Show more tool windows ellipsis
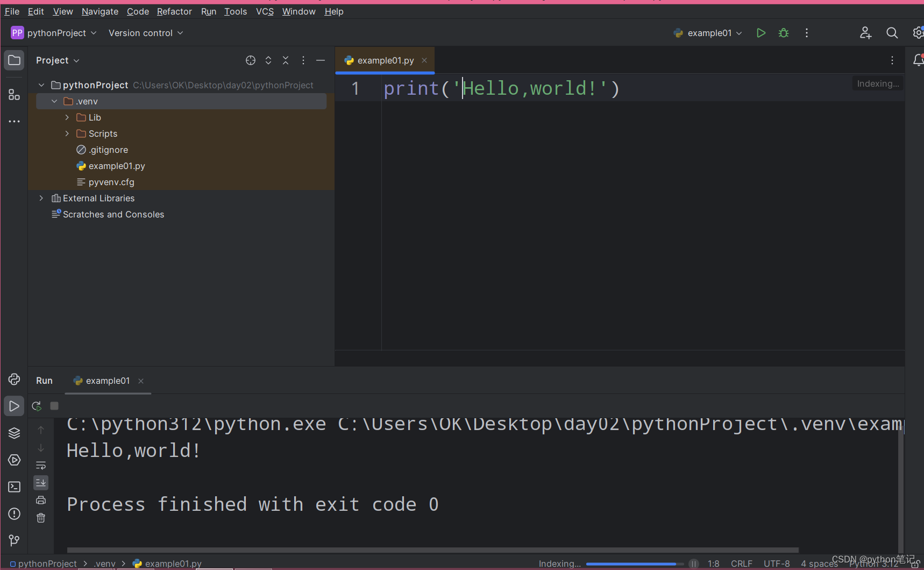 pyautogui.click(x=14, y=121)
